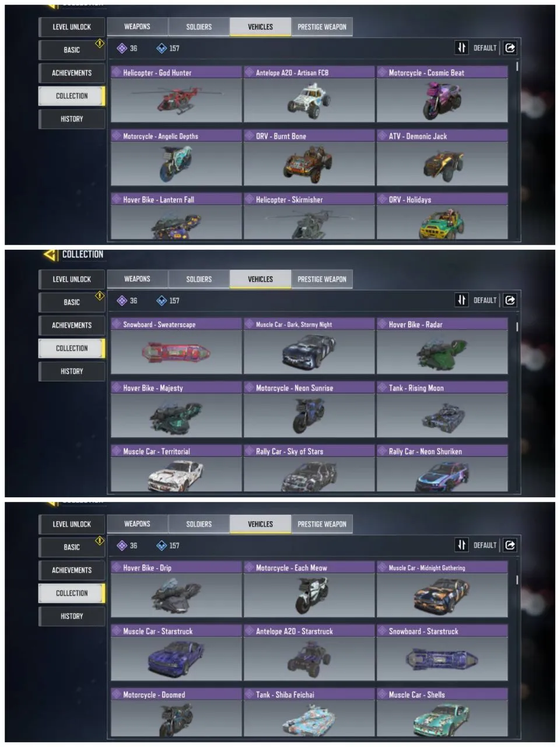This screenshot has height=747, width=560.
Task: Click the share icon above Muscle Car - Midnight Gathering
Action: click(x=510, y=545)
